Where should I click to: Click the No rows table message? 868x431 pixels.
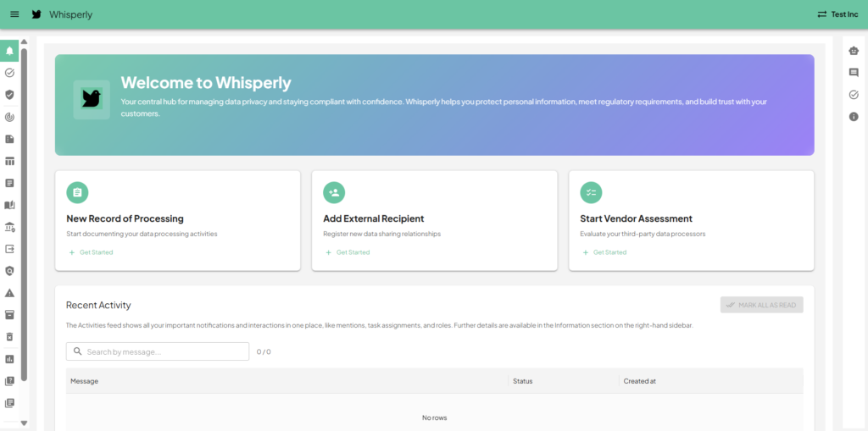[435, 417]
